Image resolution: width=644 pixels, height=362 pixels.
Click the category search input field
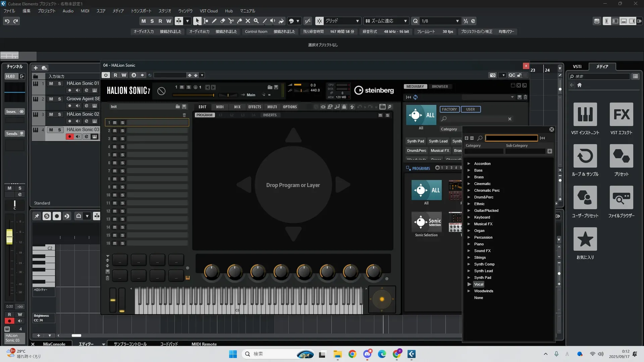click(x=511, y=138)
